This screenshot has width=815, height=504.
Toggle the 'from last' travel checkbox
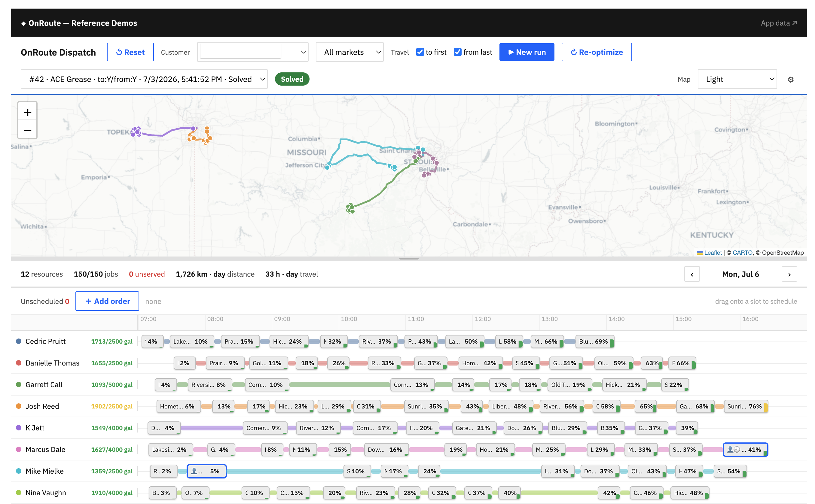[457, 52]
